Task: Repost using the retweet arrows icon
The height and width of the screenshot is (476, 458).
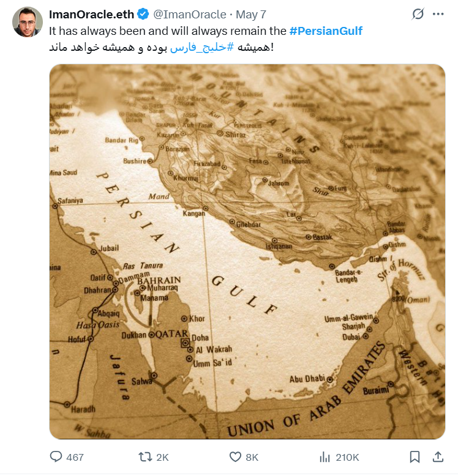Action: (145, 456)
